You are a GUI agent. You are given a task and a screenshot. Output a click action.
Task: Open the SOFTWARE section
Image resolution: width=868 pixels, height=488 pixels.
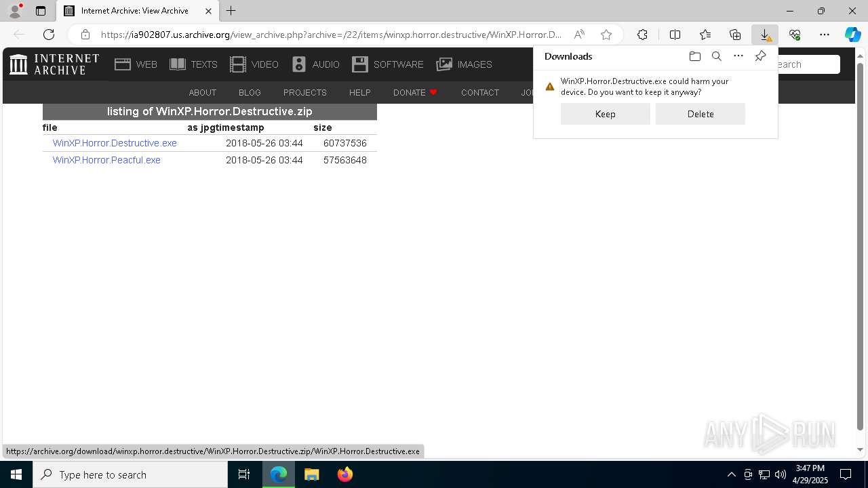point(387,64)
